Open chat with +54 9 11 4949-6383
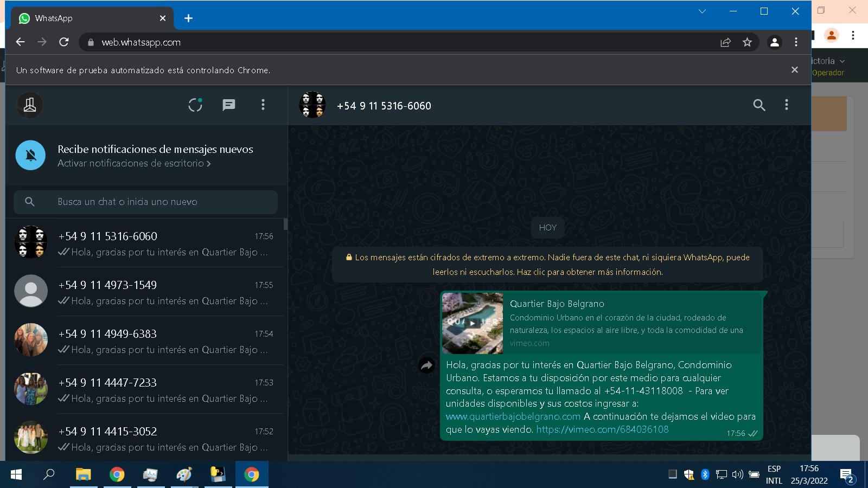868x488 pixels. [x=145, y=341]
